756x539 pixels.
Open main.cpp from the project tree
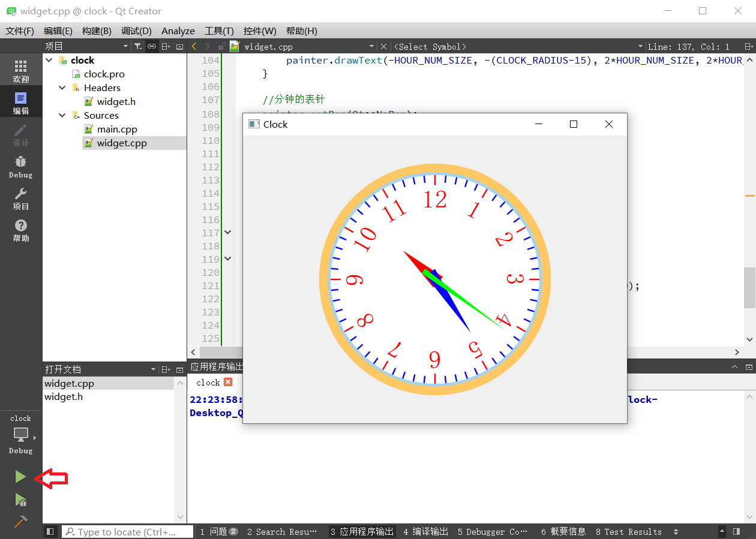(117, 129)
